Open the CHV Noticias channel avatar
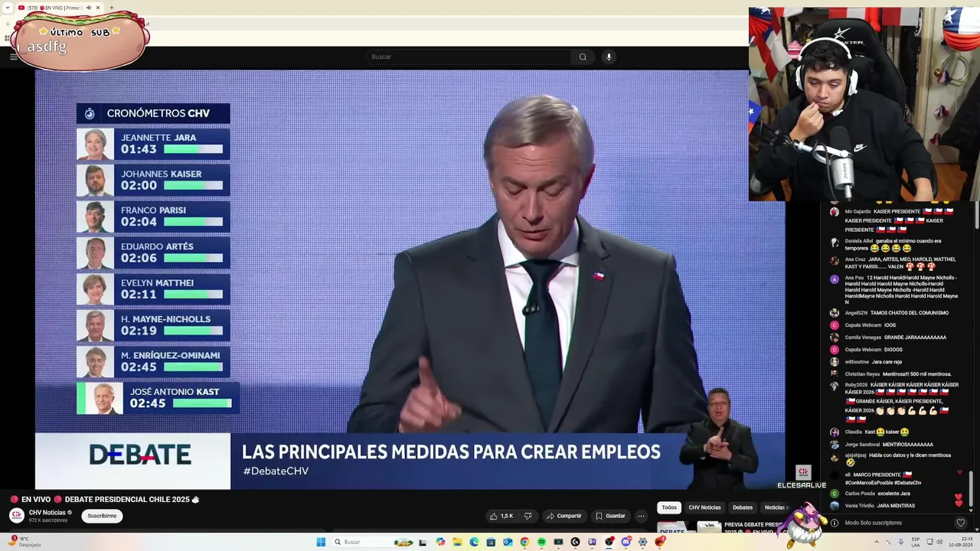980x551 pixels. (16, 516)
